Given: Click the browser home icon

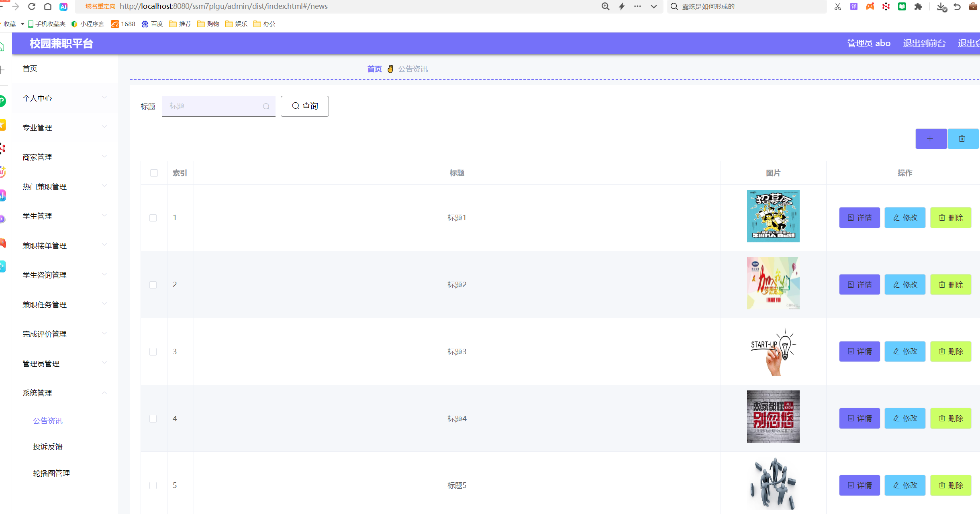Looking at the screenshot, I should 47,6.
